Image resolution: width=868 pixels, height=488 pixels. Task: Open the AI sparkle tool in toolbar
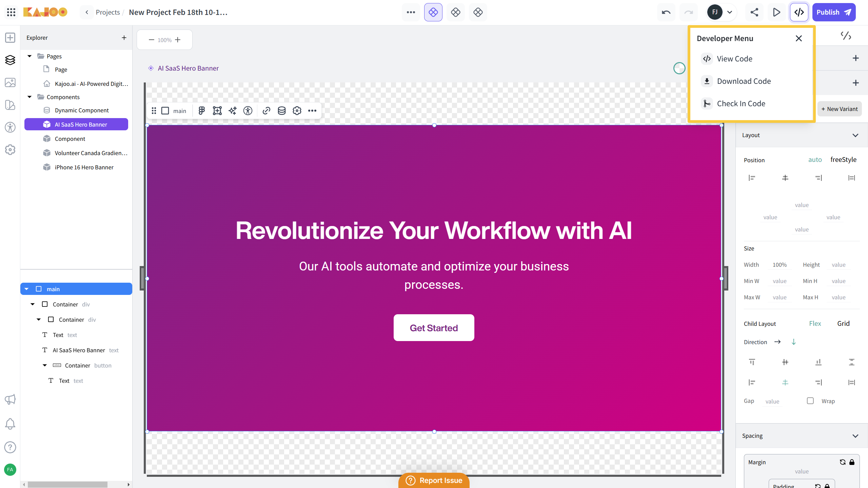[x=233, y=111]
